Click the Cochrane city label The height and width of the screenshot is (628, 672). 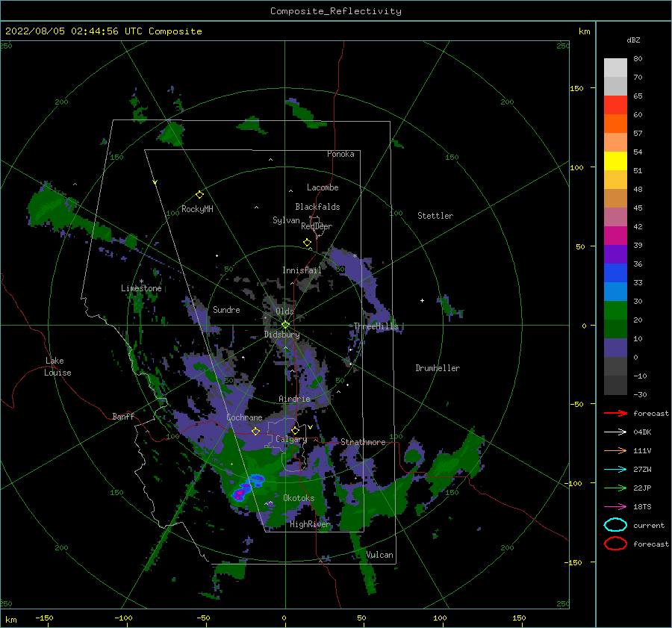244,417
